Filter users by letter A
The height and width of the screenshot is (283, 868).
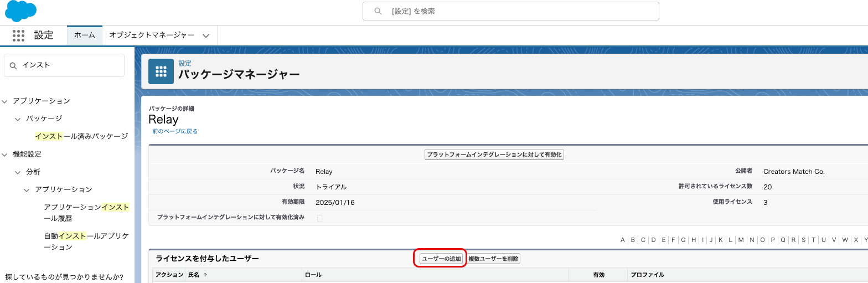click(x=623, y=240)
